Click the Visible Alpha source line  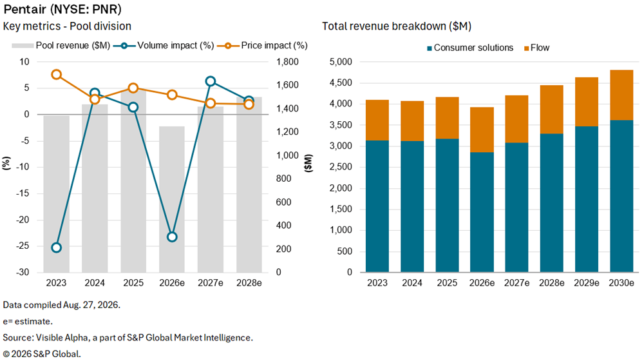[128, 338]
